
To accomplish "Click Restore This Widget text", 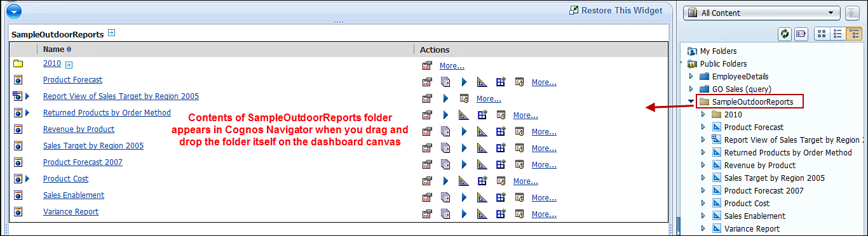I will coord(622,10).
